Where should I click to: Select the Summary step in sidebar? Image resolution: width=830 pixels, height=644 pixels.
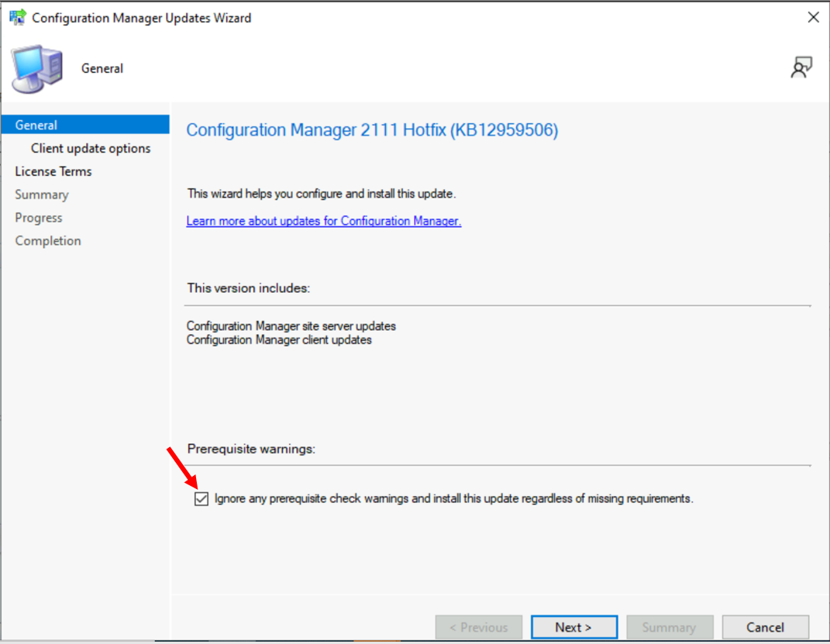(42, 195)
